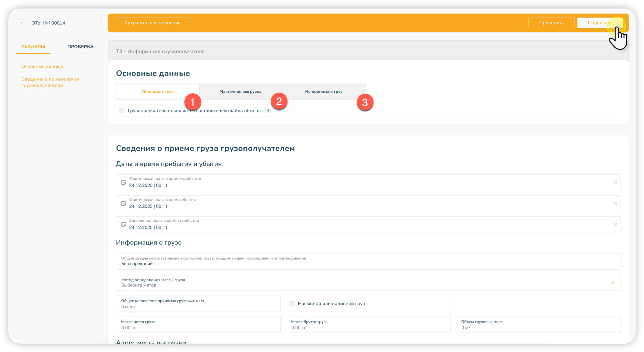Switch to the ПРОВЕРКА tab
The image size is (644, 352).
pos(80,47)
